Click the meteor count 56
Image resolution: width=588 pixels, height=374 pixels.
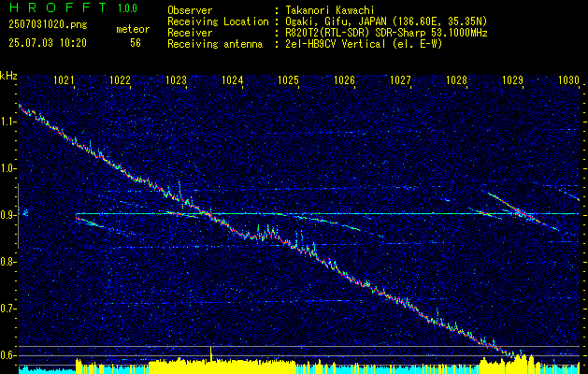[136, 43]
